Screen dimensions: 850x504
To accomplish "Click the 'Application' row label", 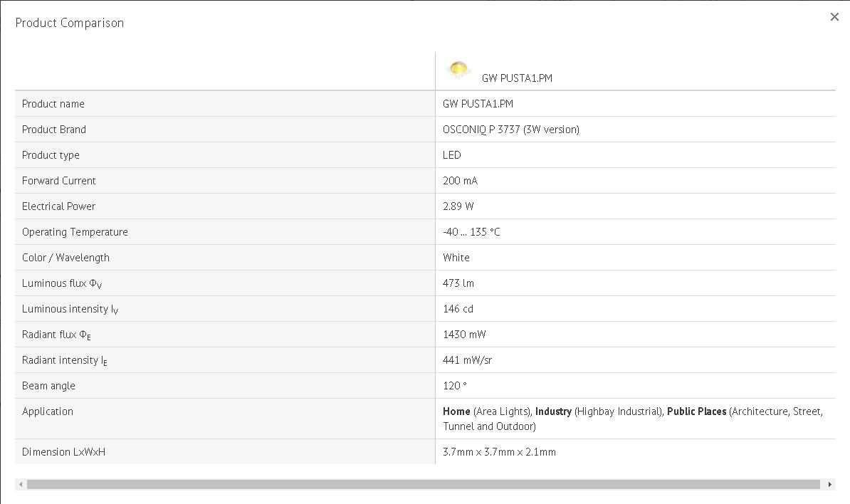I will point(47,411).
